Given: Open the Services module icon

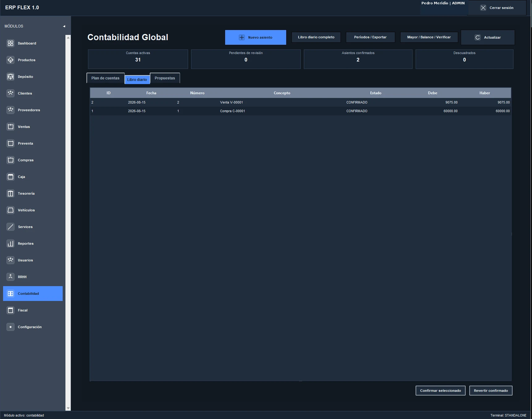Looking at the screenshot, I should click(x=10, y=227).
